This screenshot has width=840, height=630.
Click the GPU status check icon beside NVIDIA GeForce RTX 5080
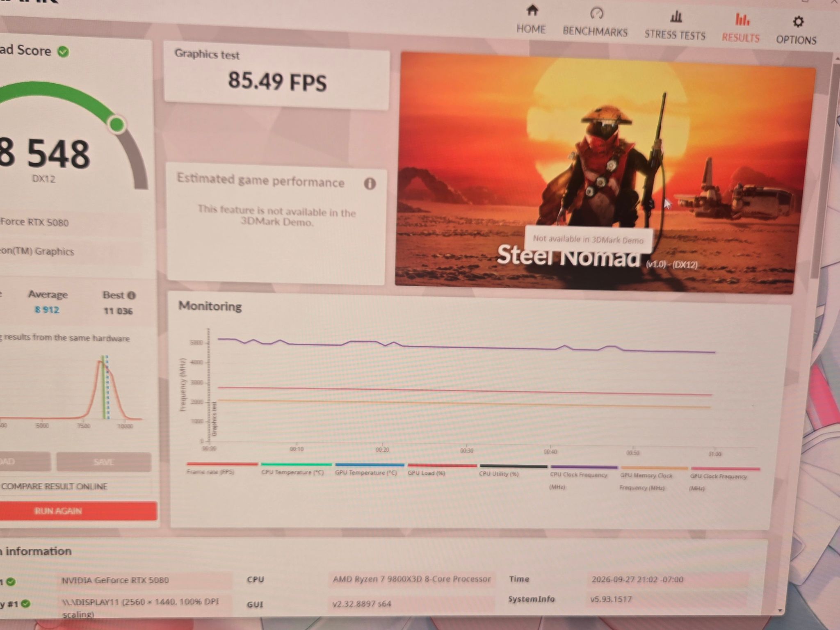point(11,582)
